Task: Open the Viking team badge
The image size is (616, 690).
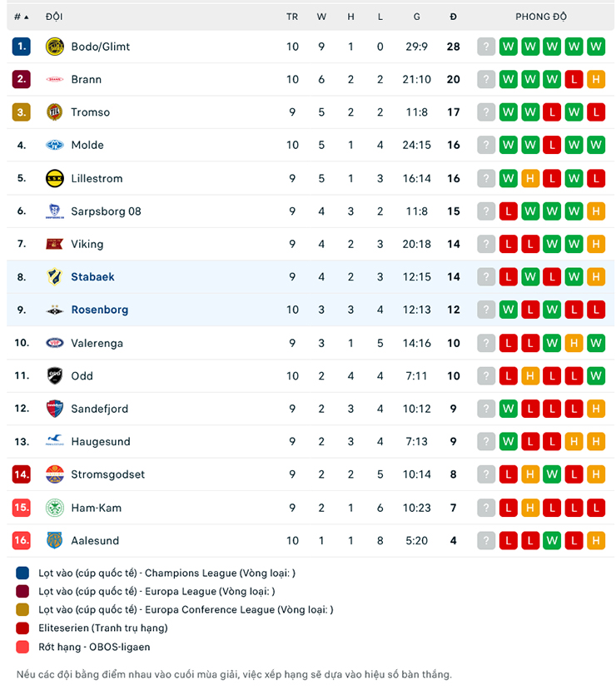Action: 56,244
